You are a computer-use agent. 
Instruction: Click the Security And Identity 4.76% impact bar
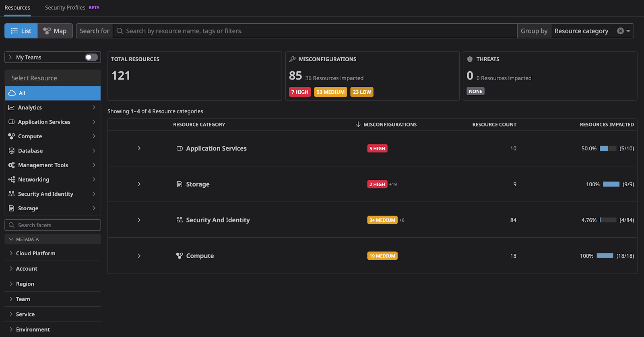point(608,220)
